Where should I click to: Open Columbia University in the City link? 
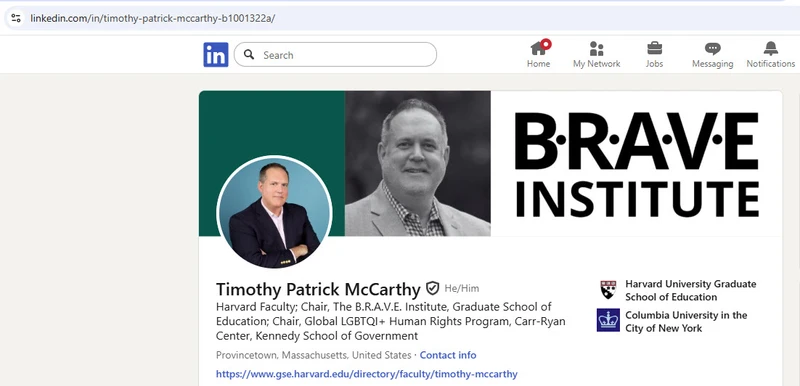pyautogui.click(x=686, y=322)
